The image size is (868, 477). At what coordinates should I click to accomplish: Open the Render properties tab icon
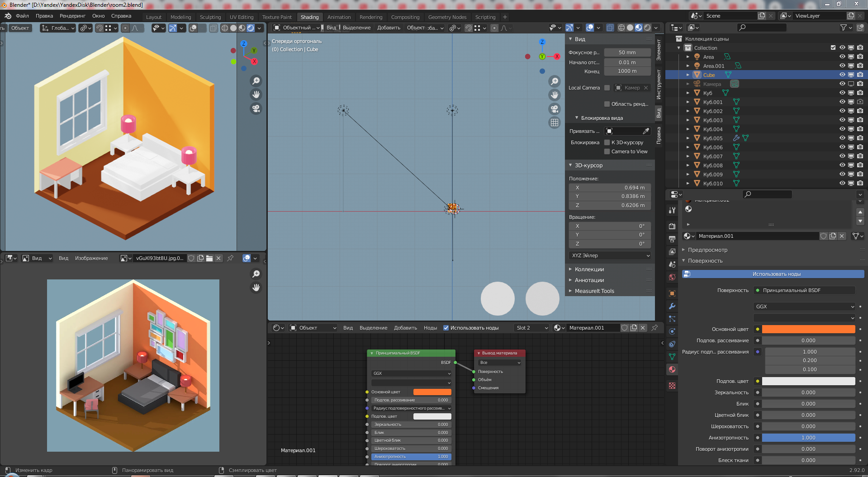tap(672, 226)
